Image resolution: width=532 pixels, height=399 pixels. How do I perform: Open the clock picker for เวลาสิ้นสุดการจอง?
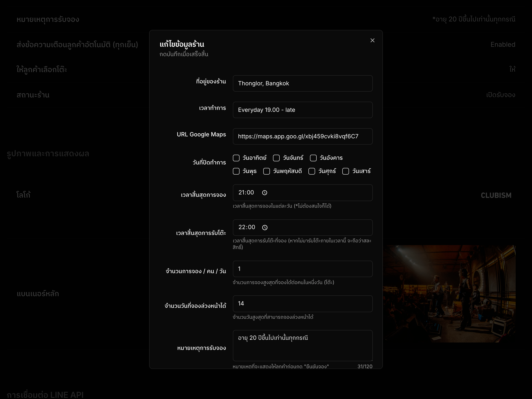coord(265,192)
